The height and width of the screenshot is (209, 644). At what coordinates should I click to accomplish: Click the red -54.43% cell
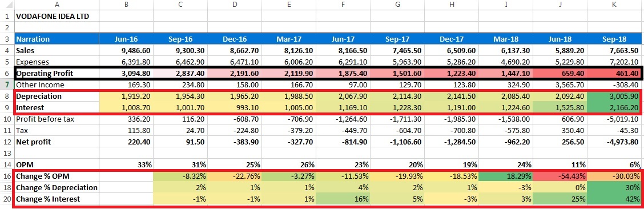click(x=560, y=176)
